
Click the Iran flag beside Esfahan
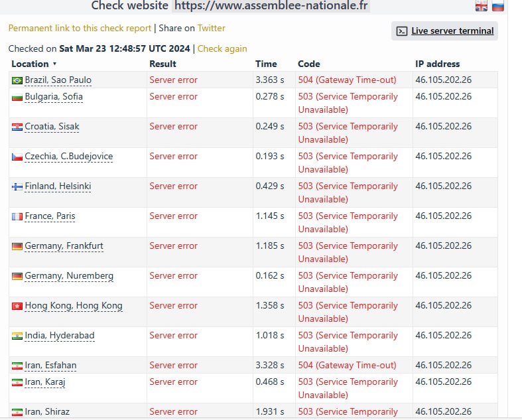[x=17, y=366]
